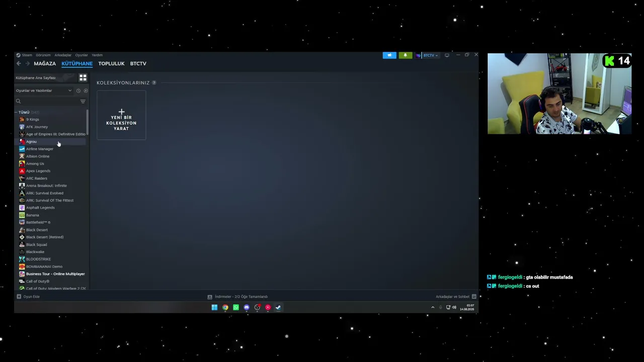
Task: Click the Steam icon in the taskbar
Action: [278, 307]
